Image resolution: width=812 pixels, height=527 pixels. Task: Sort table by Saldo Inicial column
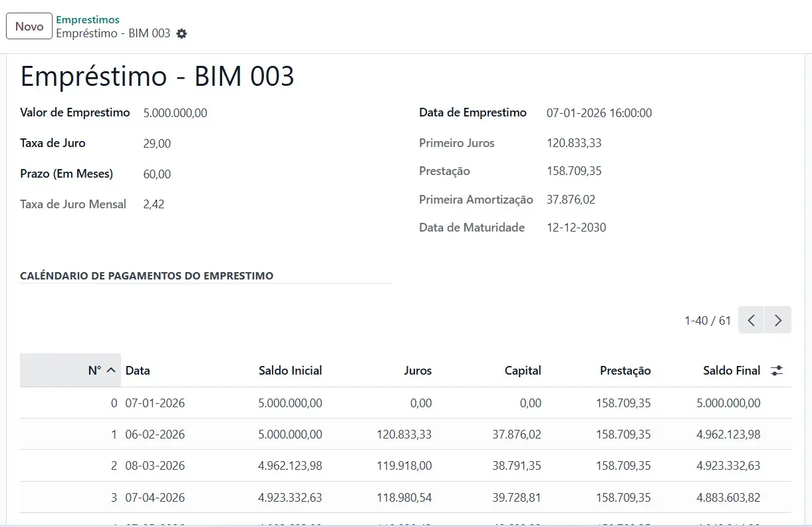[x=290, y=371]
